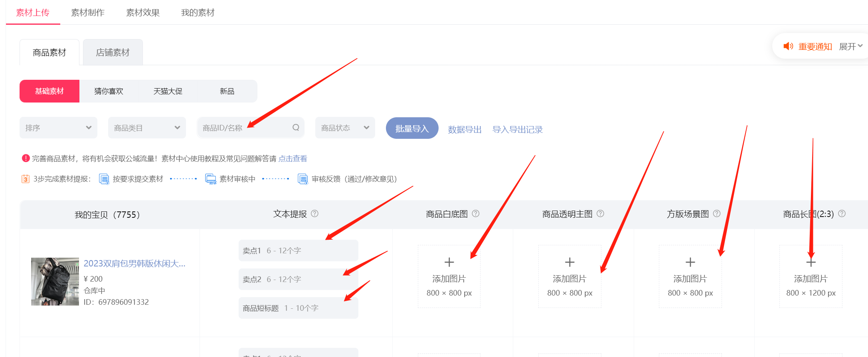Image resolution: width=868 pixels, height=357 pixels.
Task: Click plus icon to add 商品白底图 image
Action: pos(449,262)
